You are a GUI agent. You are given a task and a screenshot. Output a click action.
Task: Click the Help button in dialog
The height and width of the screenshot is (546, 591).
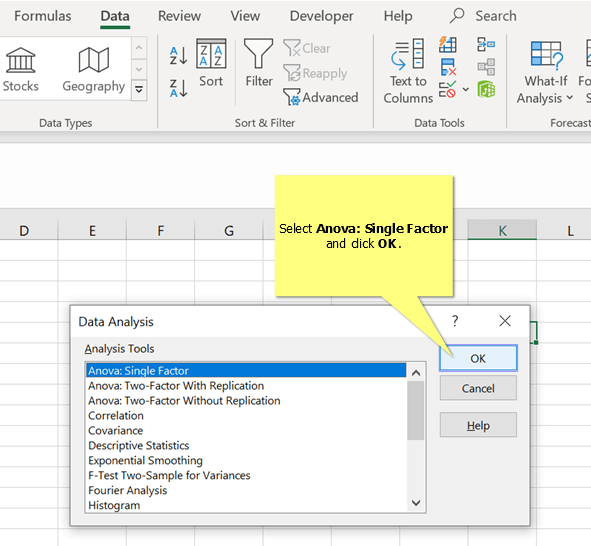coord(478,425)
